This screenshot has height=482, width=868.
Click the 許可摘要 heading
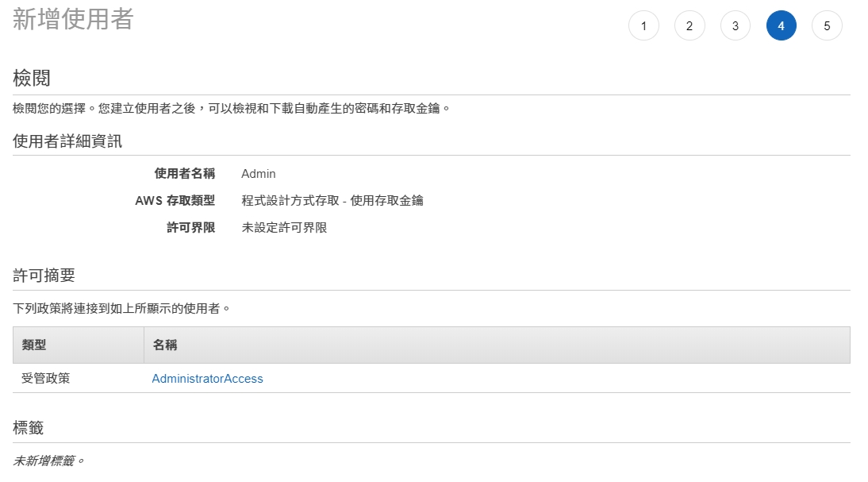click(x=44, y=276)
